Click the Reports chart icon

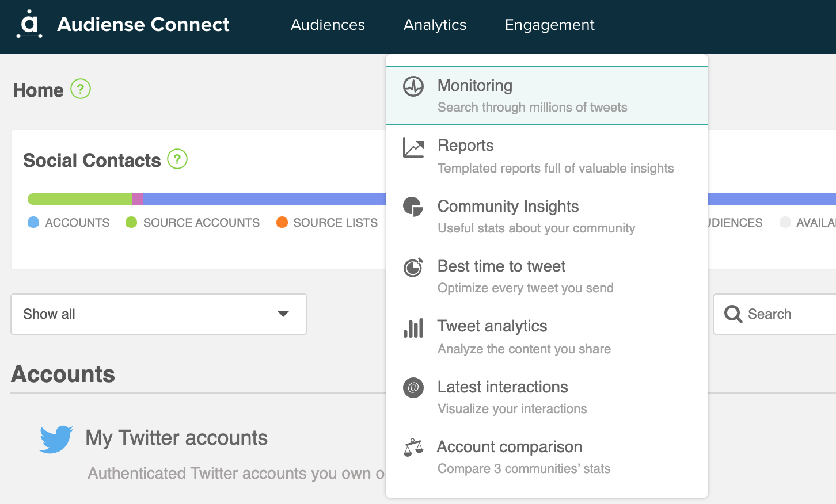click(413, 147)
